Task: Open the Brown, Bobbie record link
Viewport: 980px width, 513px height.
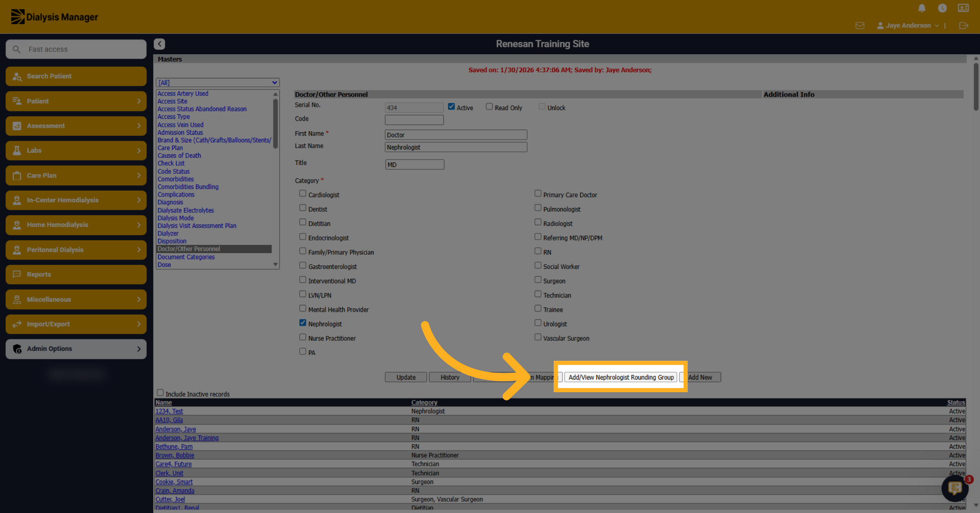Action: point(175,455)
